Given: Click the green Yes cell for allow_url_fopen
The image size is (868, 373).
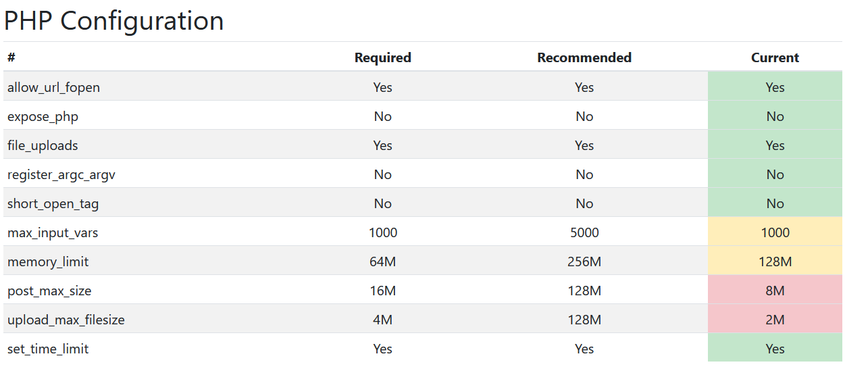Looking at the screenshot, I should (775, 88).
